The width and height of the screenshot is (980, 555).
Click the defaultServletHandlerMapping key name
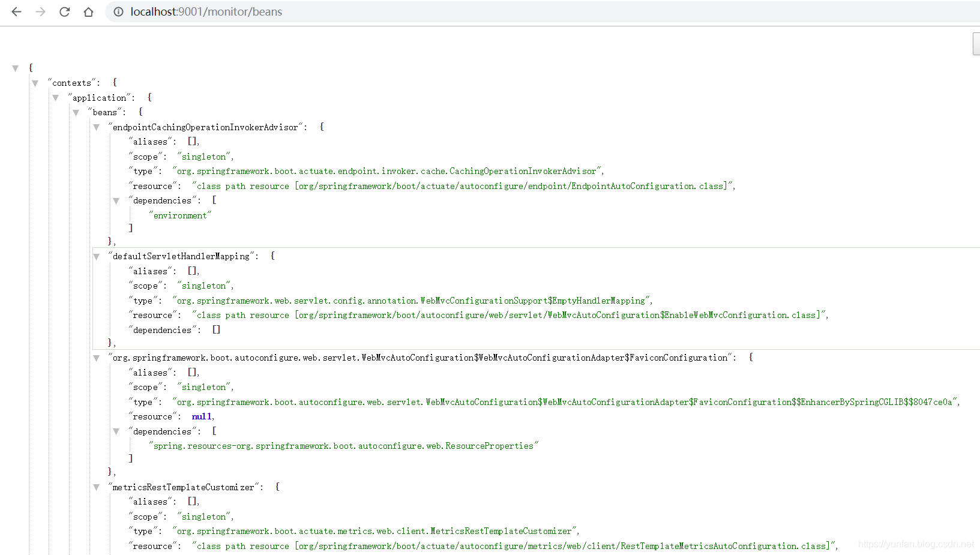tap(181, 256)
